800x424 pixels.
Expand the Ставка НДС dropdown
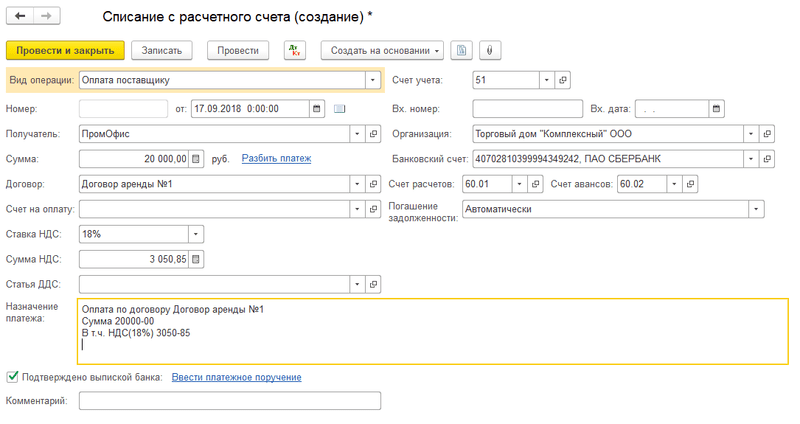[x=196, y=234]
